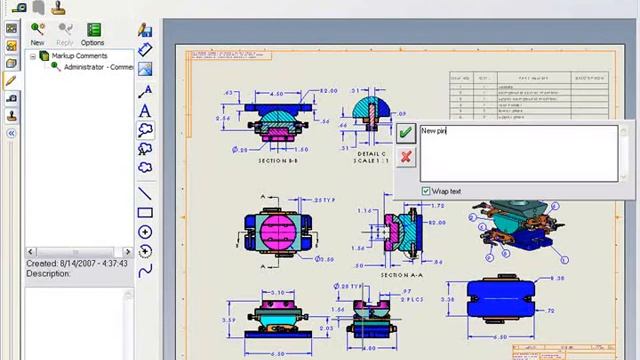Select the plain cloud markup tool
This screenshot has height=360, width=640.
tap(145, 167)
